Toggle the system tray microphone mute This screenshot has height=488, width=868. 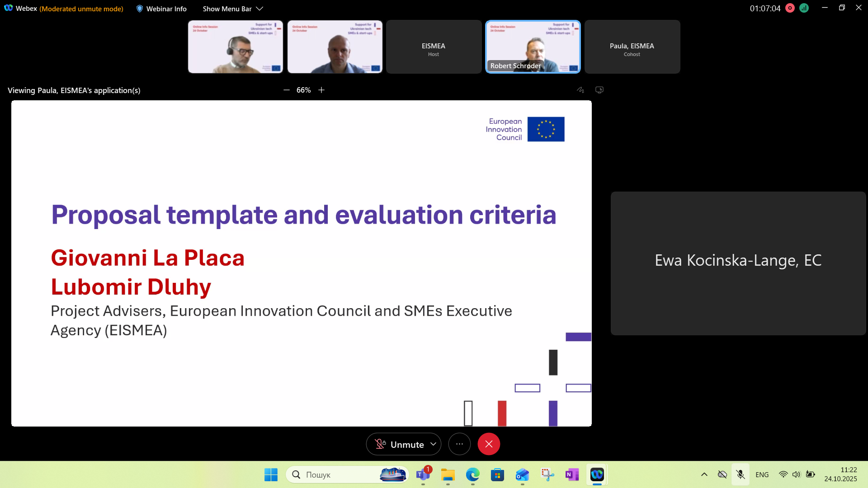point(740,474)
